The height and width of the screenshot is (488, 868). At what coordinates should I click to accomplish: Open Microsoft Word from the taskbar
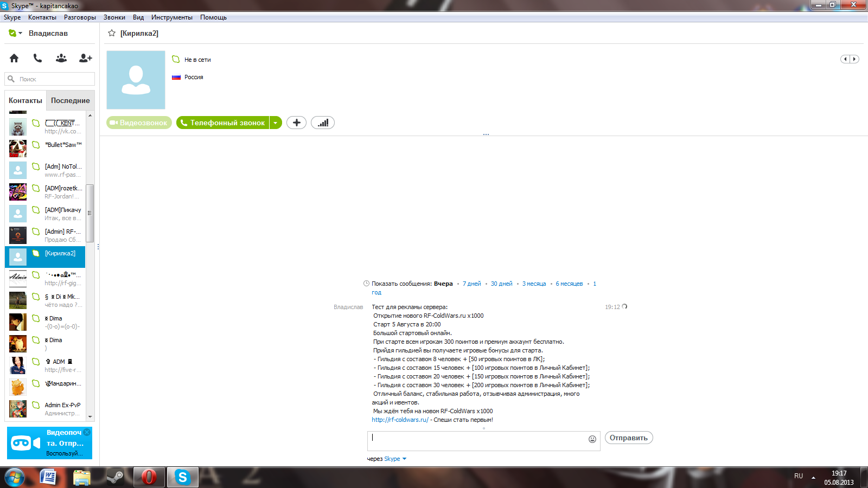tap(49, 477)
